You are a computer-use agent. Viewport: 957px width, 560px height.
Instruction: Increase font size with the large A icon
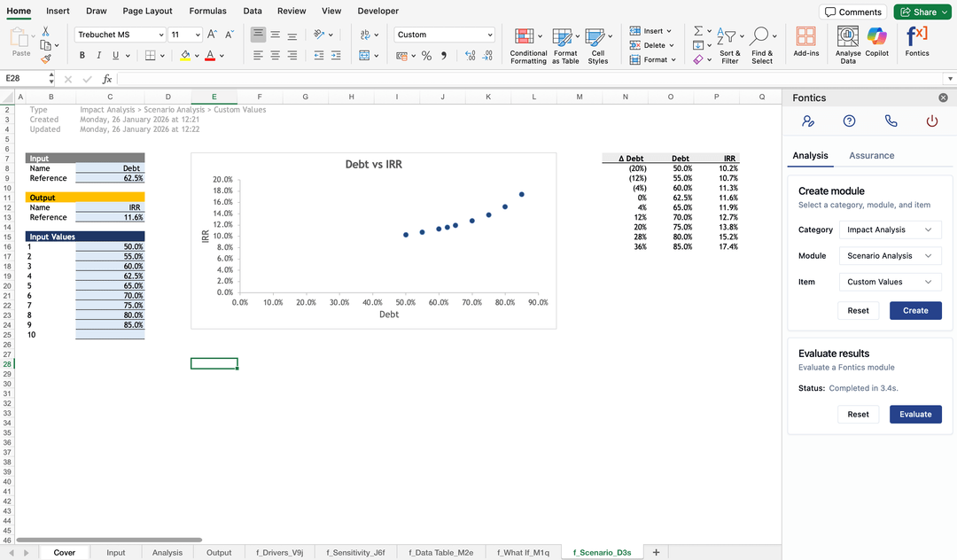(212, 35)
